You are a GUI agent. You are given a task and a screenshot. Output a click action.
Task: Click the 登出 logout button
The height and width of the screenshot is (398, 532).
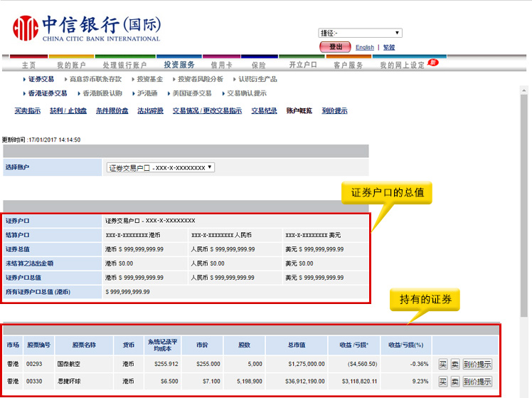pyautogui.click(x=335, y=47)
